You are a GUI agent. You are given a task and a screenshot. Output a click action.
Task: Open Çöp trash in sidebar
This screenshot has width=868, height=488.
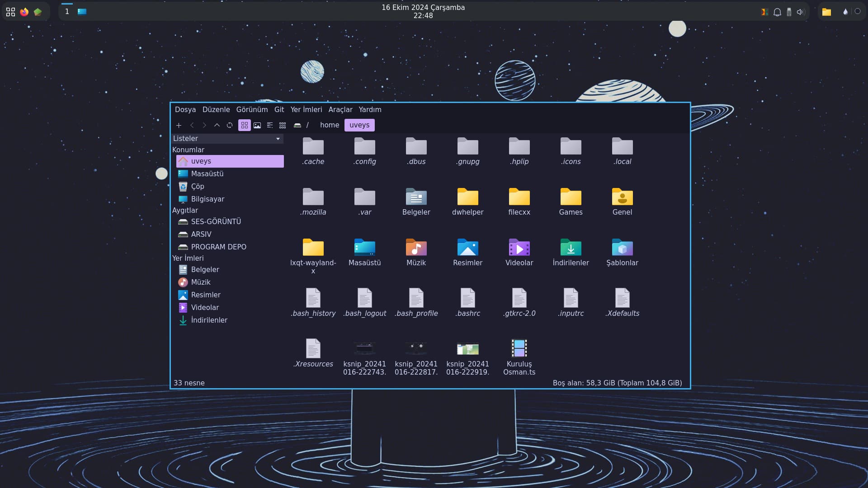coord(230,187)
